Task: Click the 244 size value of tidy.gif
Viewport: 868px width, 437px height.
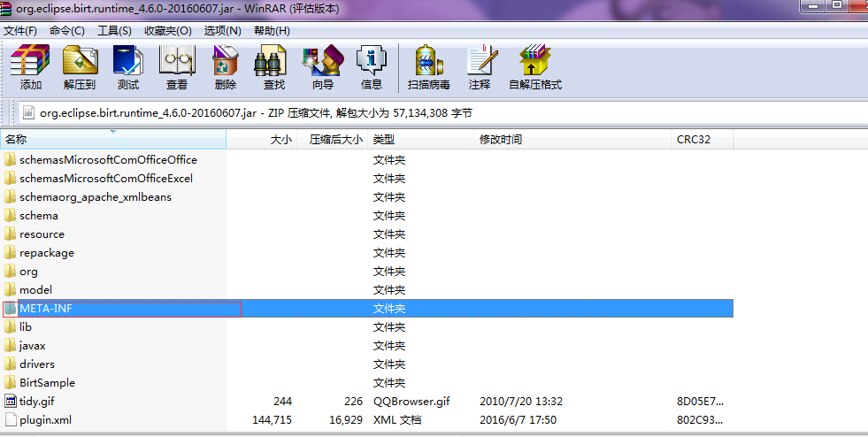Action: coord(282,401)
